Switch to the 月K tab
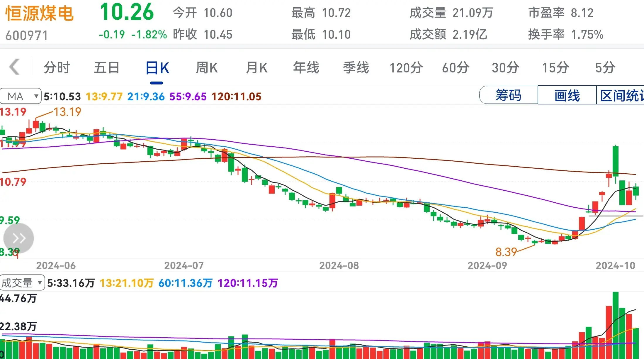 coord(256,68)
